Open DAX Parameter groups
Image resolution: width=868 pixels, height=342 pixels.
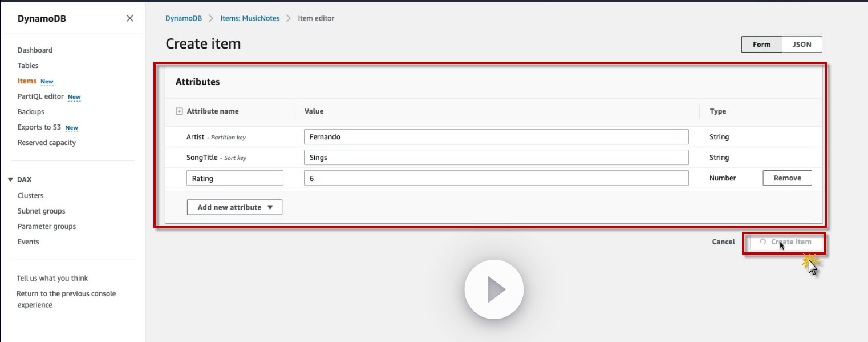tap(47, 226)
